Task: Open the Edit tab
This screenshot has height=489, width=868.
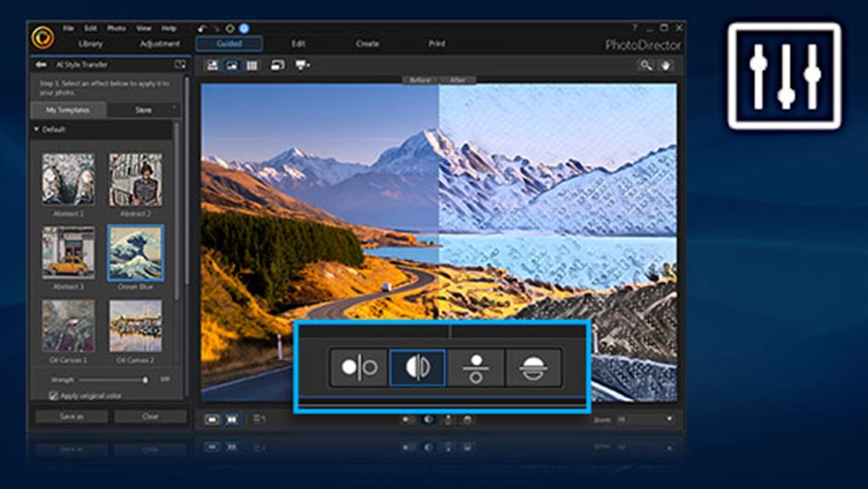Action: click(x=299, y=43)
